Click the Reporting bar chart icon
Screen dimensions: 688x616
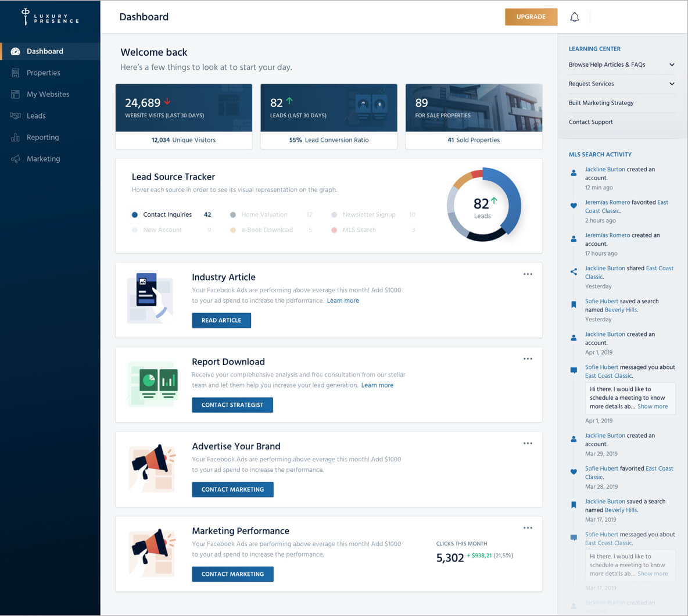15,137
